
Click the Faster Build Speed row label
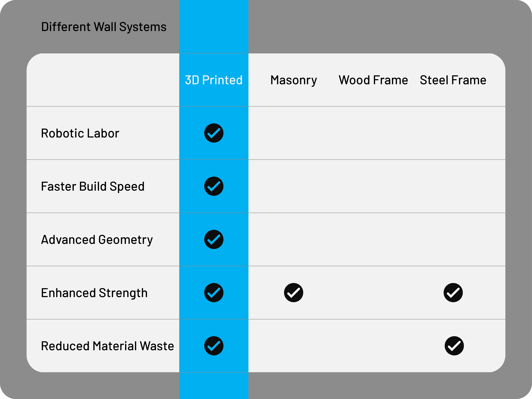pyautogui.click(x=93, y=186)
